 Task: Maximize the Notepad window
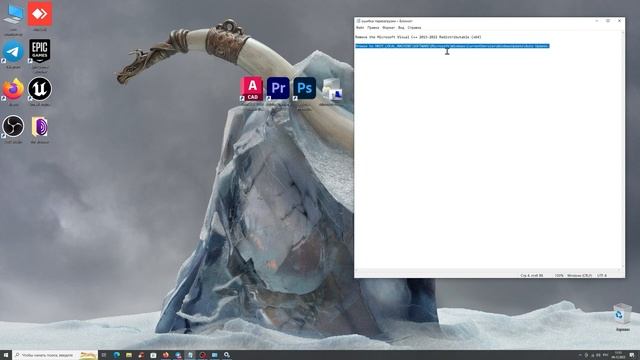pos(608,21)
